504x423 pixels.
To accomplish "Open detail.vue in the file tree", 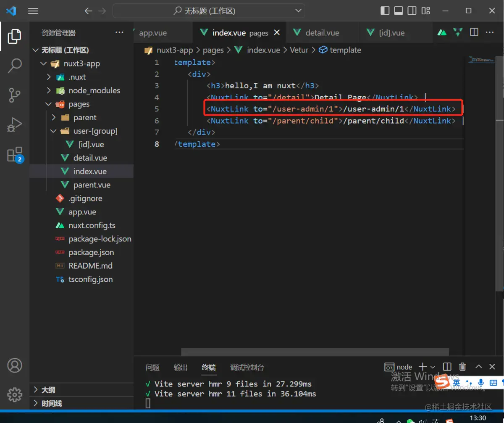I will click(81, 158).
